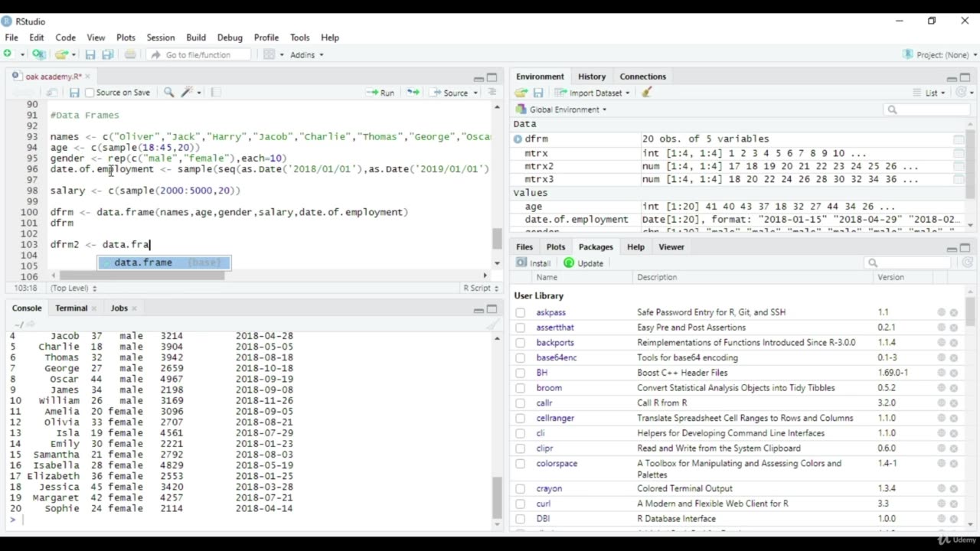Open the Project (None) dropdown
This screenshot has height=551, width=980.
click(940, 54)
